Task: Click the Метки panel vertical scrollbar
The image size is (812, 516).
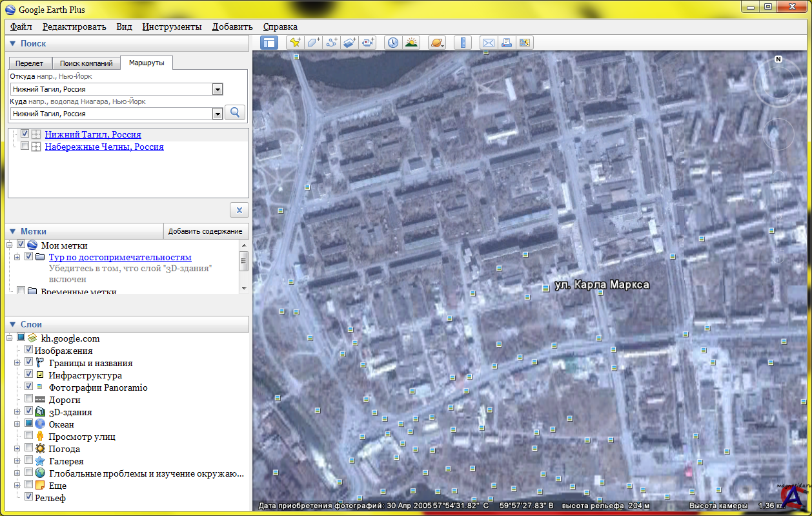Action: [x=244, y=262]
